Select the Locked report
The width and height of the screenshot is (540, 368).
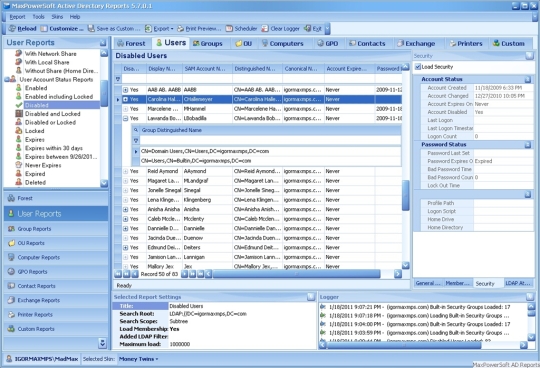(34, 131)
